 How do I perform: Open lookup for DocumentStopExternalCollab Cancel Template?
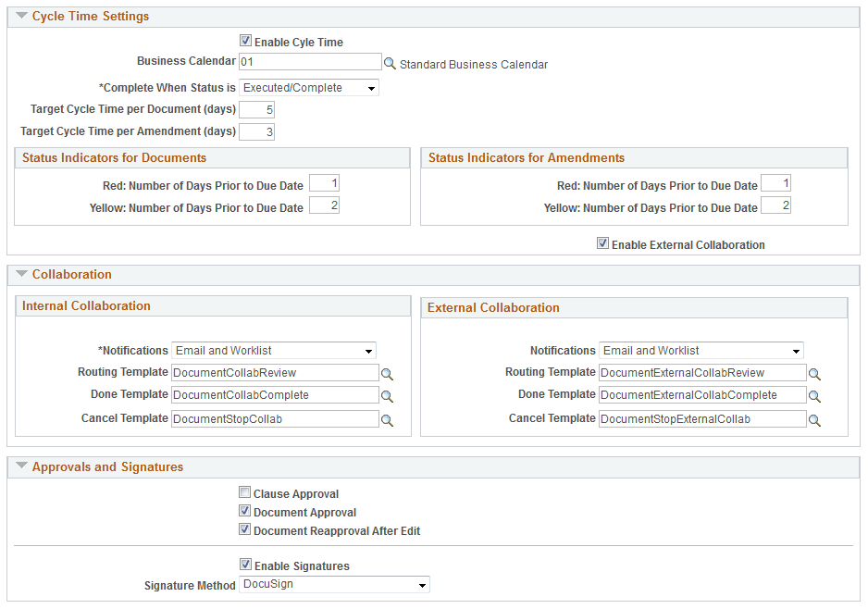coord(815,419)
